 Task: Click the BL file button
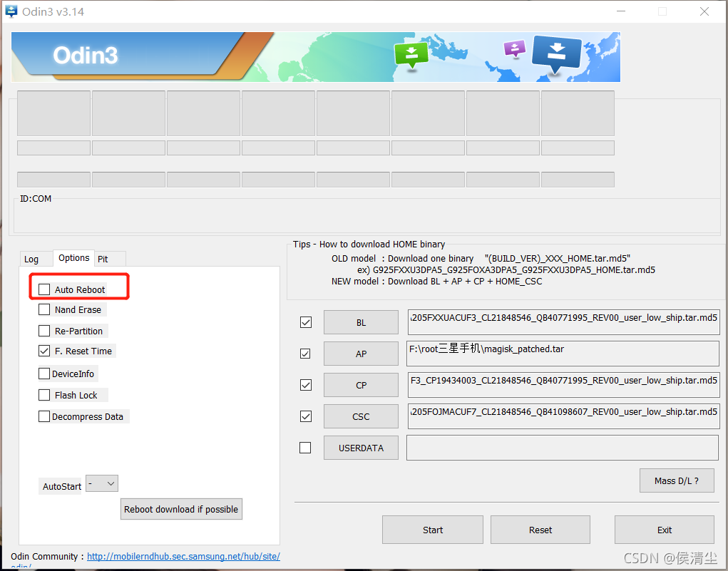click(x=361, y=322)
